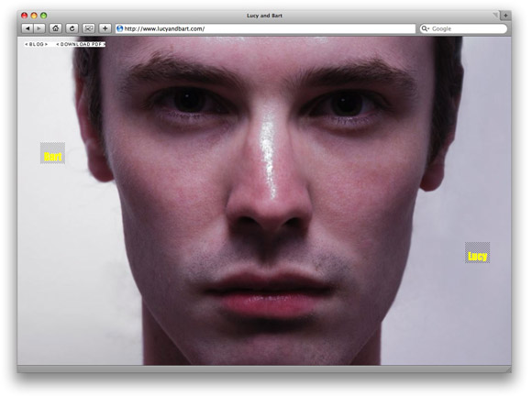Zoom the window with the green button

pos(44,16)
